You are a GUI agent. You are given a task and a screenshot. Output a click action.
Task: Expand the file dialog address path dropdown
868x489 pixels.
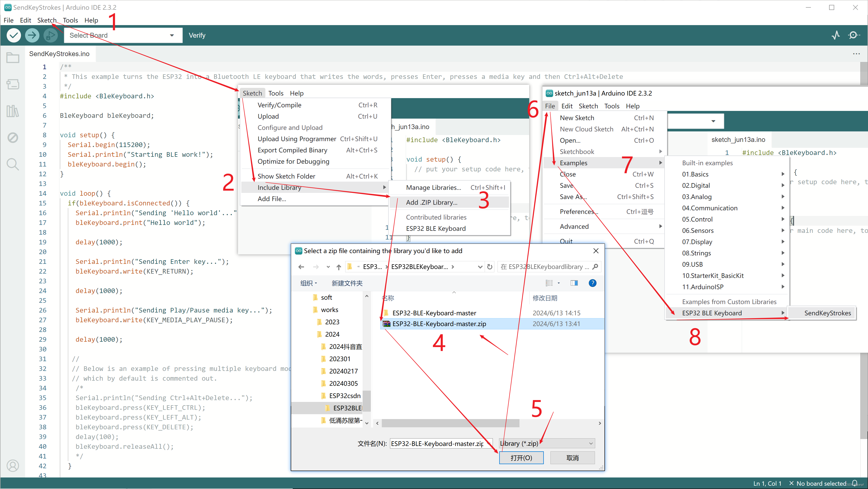pyautogui.click(x=480, y=267)
